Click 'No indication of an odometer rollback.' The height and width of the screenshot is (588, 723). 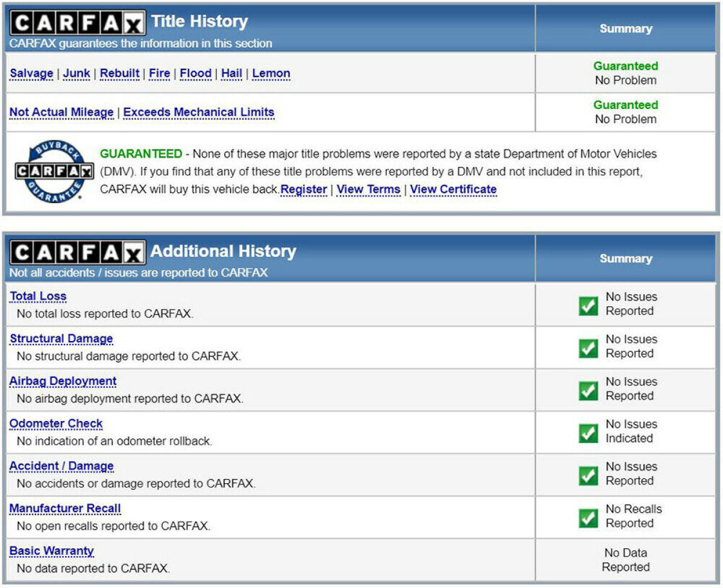click(x=114, y=441)
